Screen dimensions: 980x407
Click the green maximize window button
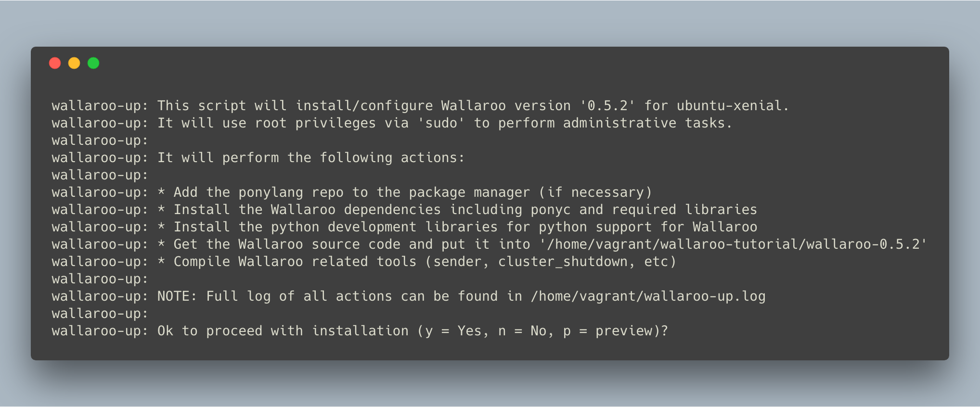93,63
